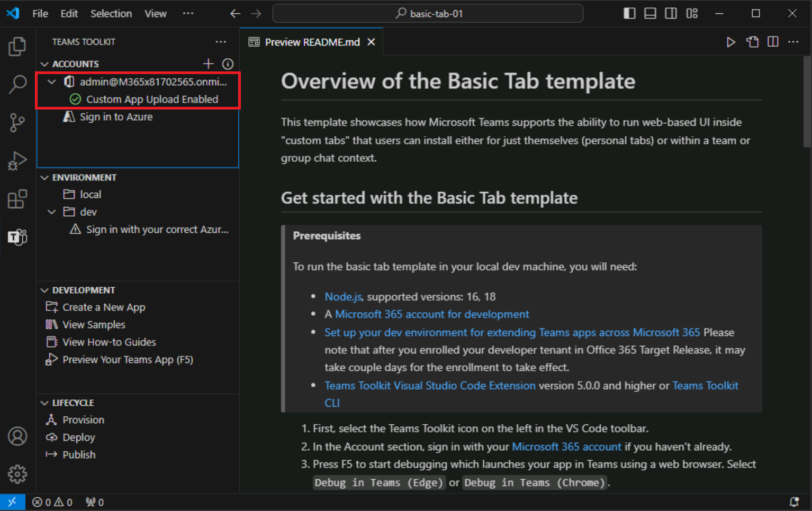
Task: Open editor more actions ellipsis
Action: 793,42
